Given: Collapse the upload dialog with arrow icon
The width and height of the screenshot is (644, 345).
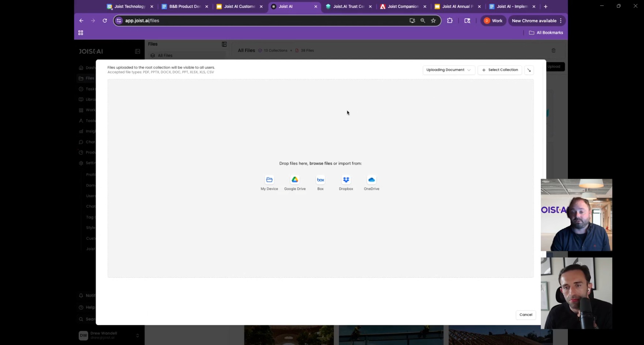Looking at the screenshot, I should click(x=529, y=70).
